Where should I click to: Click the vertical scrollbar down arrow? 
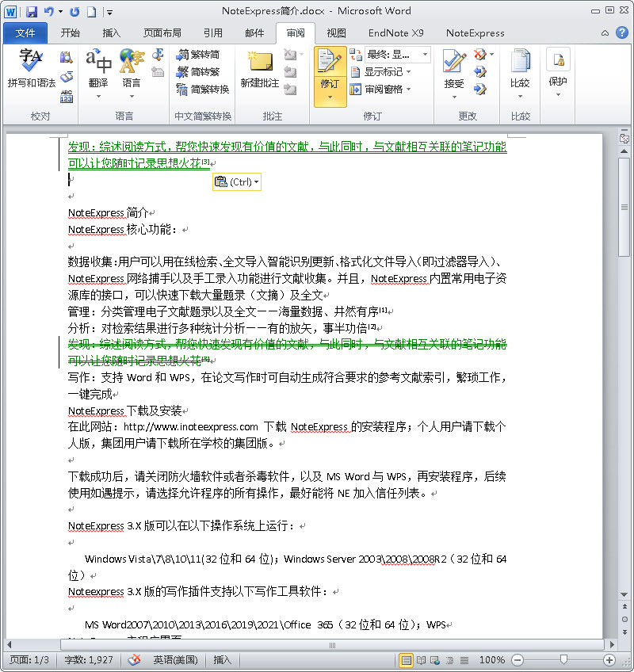(624, 594)
